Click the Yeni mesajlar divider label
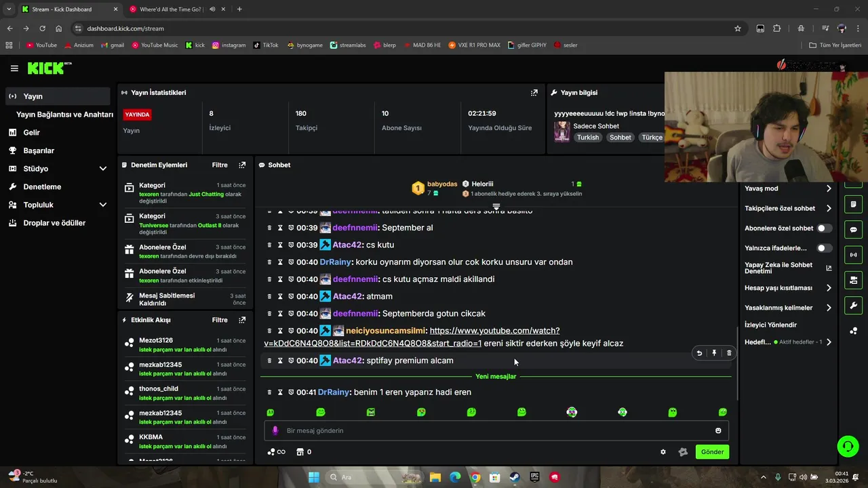Image resolution: width=868 pixels, height=488 pixels. (496, 377)
